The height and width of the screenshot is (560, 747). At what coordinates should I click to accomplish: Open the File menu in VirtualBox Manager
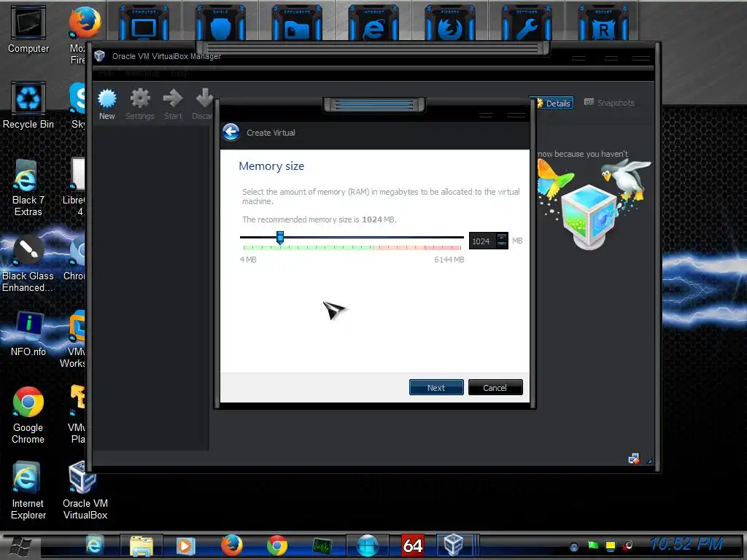(x=107, y=73)
